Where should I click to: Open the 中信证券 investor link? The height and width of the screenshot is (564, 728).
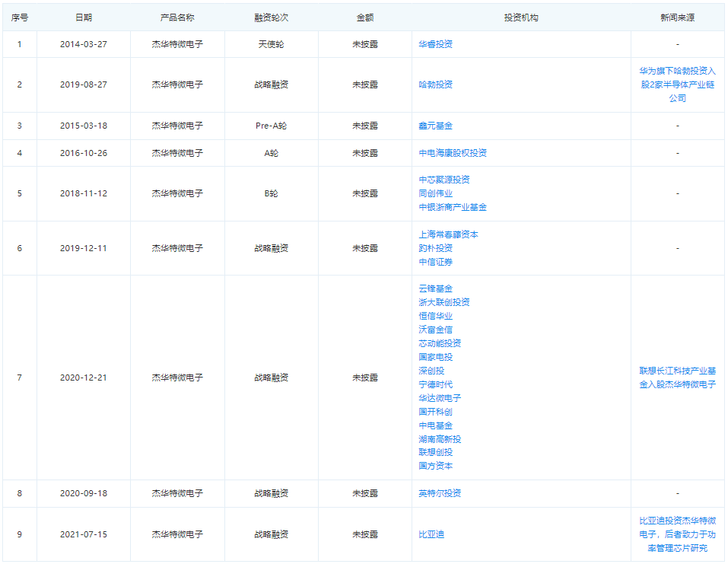pyautogui.click(x=435, y=262)
